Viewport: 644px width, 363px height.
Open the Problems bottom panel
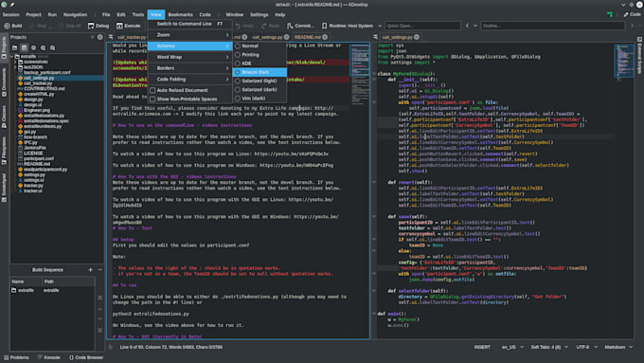point(16,357)
